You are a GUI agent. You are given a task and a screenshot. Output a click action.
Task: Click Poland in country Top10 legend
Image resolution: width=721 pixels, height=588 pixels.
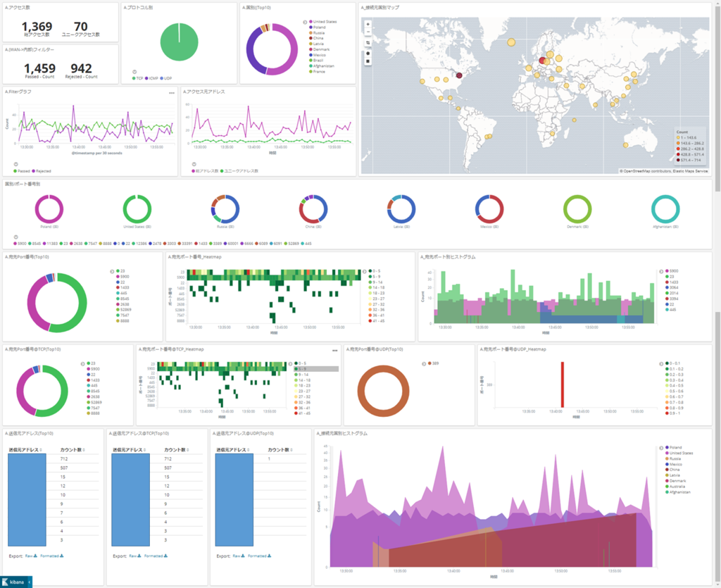point(318,27)
